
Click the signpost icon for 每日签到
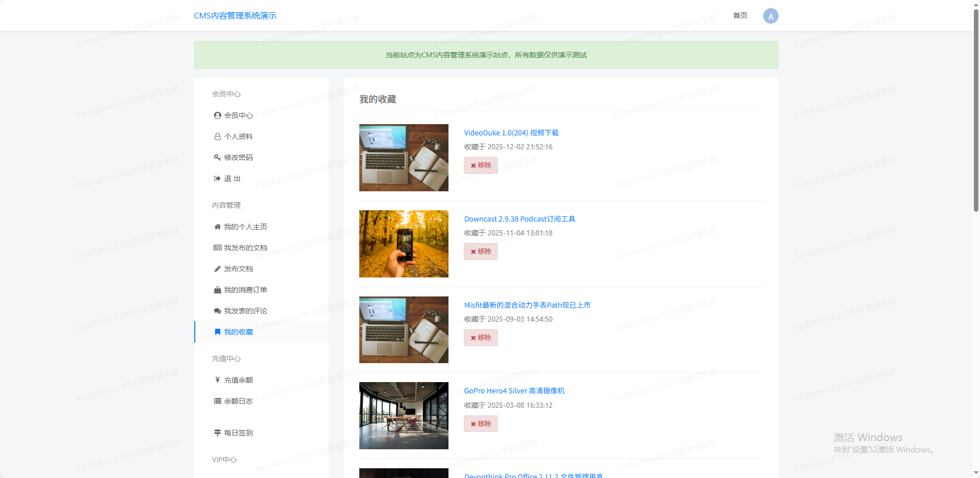217,433
